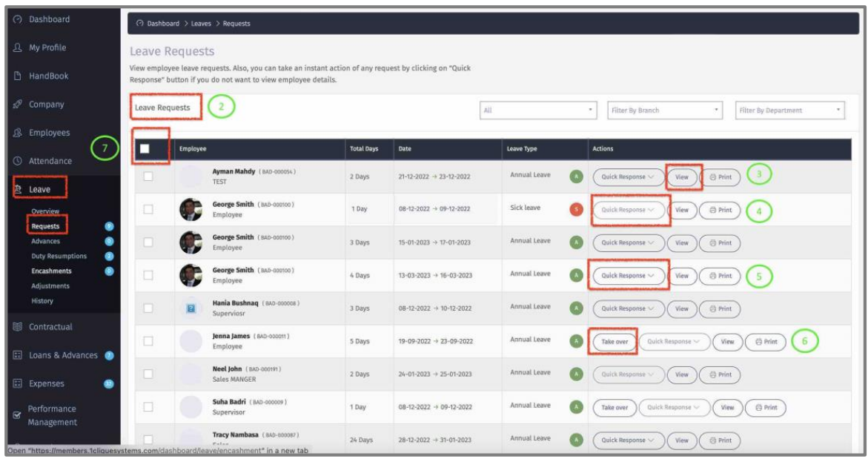Click the Attendance clock icon
This screenshot has width=868, height=459.
tap(17, 161)
